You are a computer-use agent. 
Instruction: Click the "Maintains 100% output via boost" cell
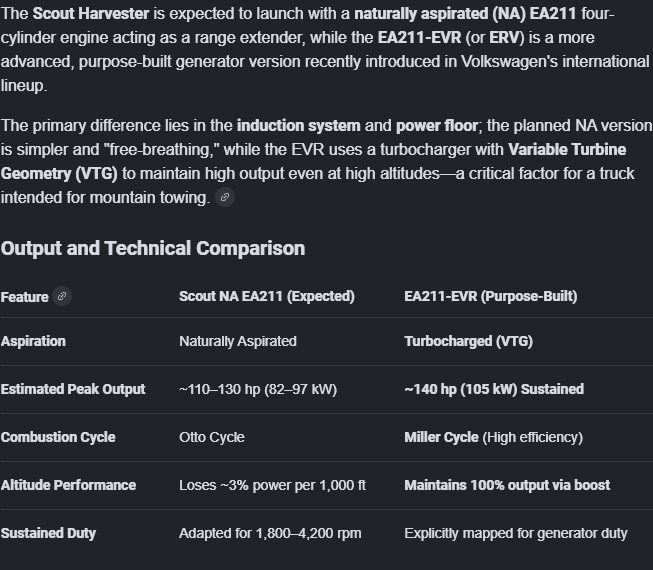[507, 485]
